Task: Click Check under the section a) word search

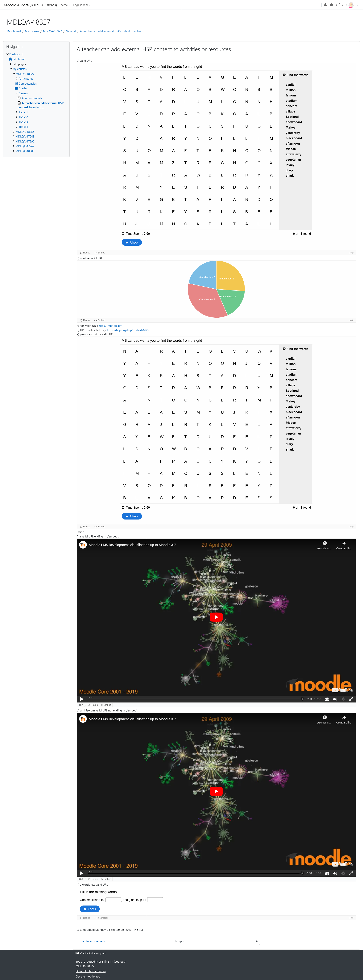Action: click(x=131, y=242)
